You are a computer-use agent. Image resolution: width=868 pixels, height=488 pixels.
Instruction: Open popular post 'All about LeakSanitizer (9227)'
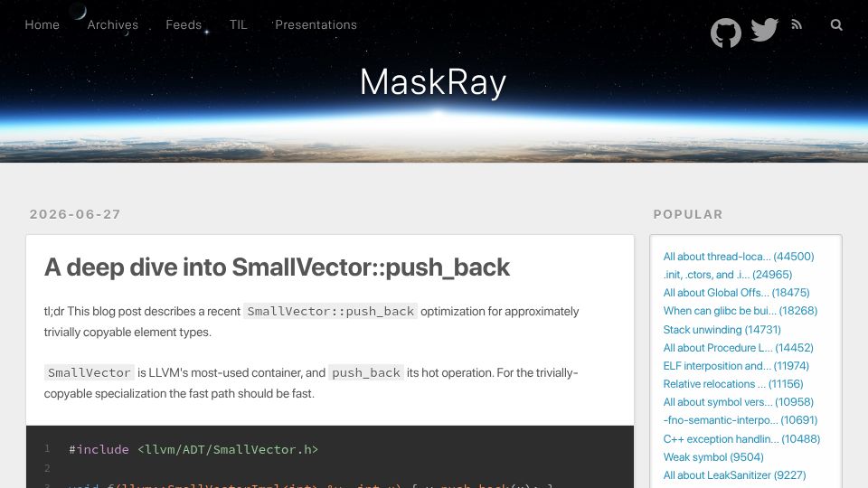tap(734, 475)
